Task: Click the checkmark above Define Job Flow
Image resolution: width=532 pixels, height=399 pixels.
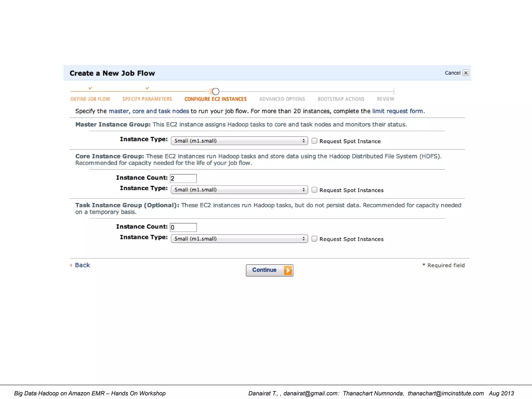Action: click(90, 88)
